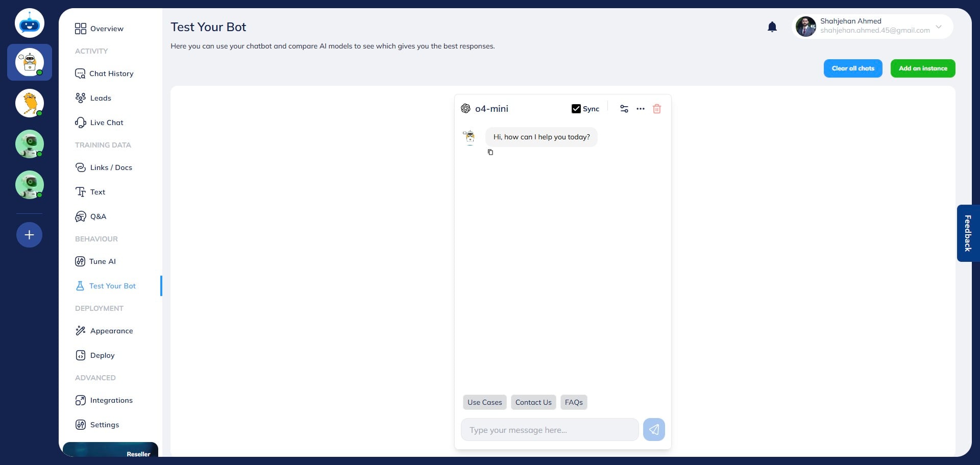Open Live Chat

(106, 123)
